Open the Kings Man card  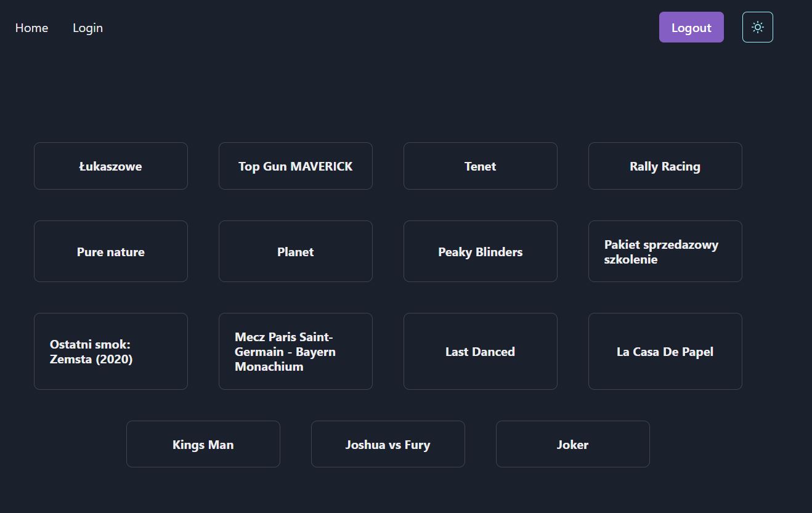[x=203, y=444]
